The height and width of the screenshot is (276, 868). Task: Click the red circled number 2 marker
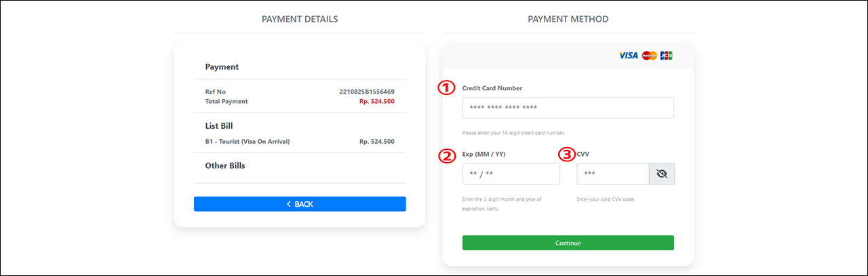(446, 156)
